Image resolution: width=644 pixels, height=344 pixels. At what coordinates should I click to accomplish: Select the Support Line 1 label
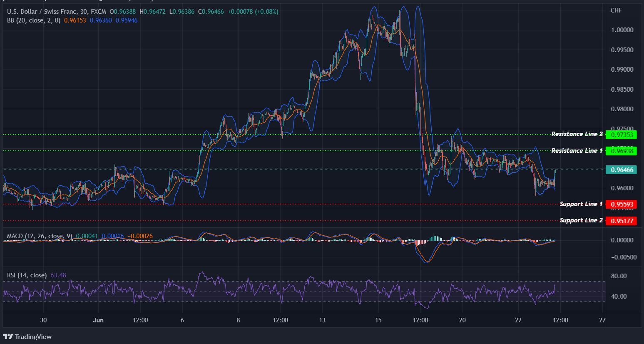[581, 204]
